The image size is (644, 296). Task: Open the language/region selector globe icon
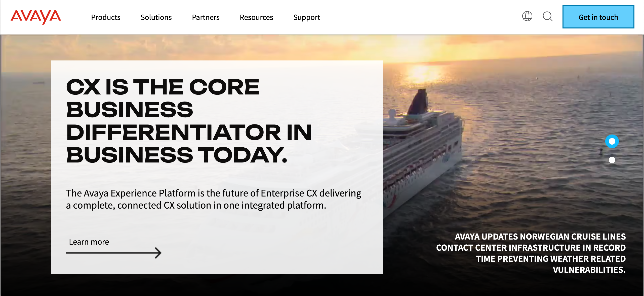(x=527, y=17)
